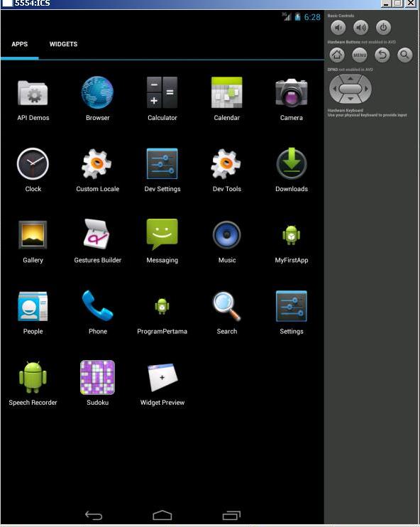Viewport: 420px width, 527px height.
Task: Open the Search app
Action: [x=226, y=313]
